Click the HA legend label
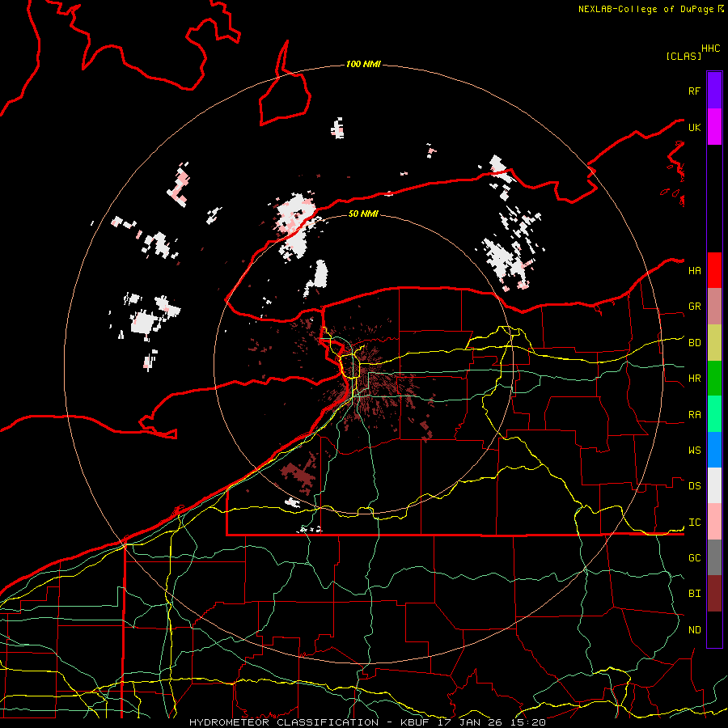 [694, 271]
